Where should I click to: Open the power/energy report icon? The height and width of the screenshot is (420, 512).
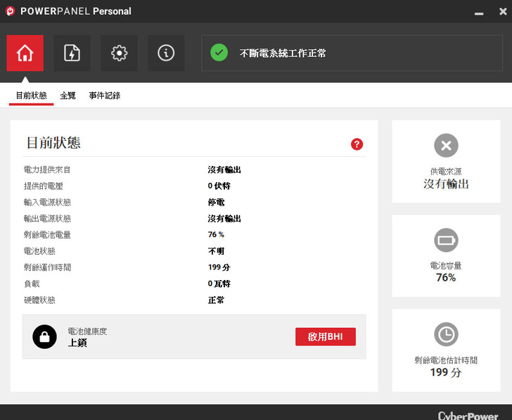[x=72, y=53]
